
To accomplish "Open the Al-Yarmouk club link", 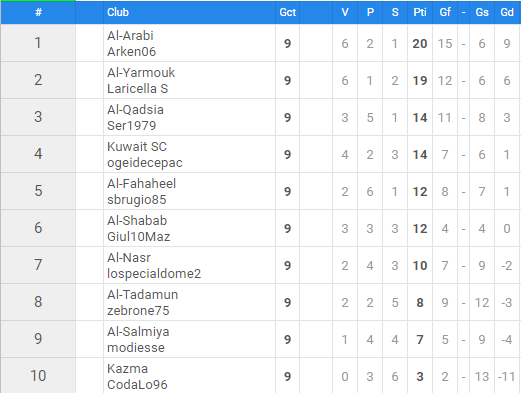I will point(141,72).
